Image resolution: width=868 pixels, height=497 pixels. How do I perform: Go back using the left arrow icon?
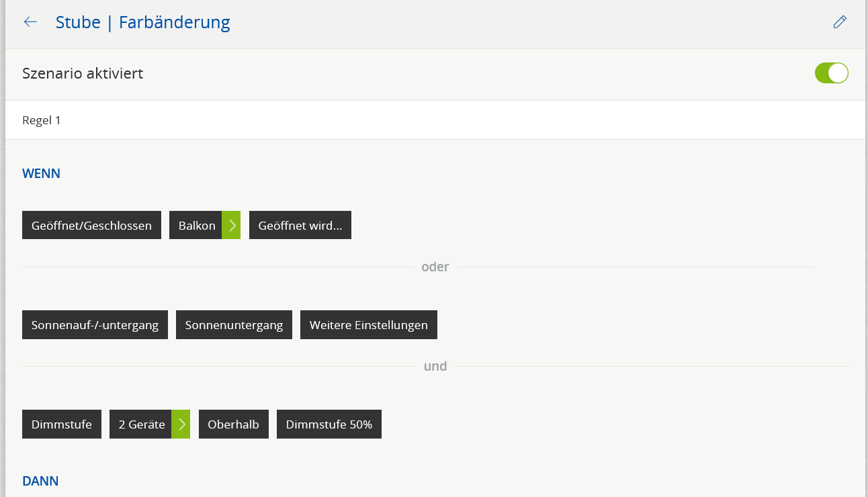pyautogui.click(x=30, y=22)
